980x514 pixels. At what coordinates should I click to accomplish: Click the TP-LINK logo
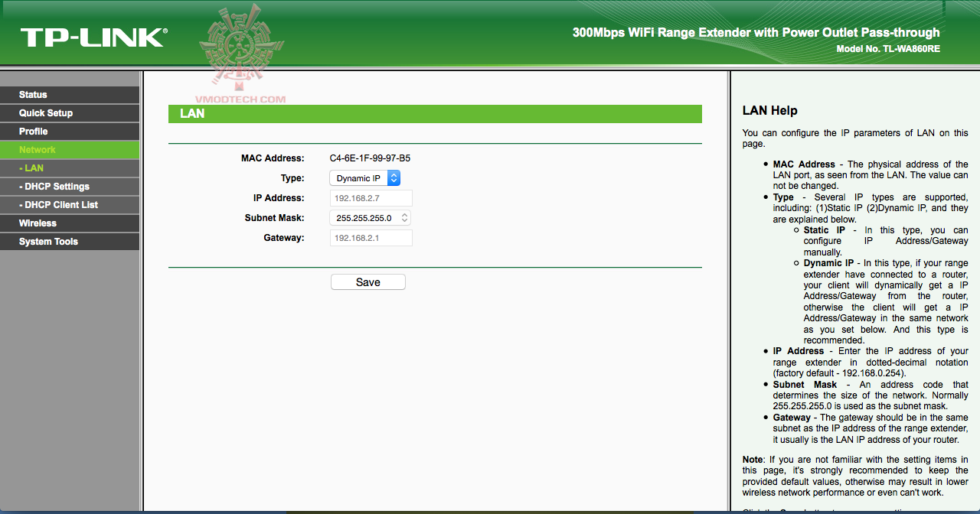(x=93, y=37)
